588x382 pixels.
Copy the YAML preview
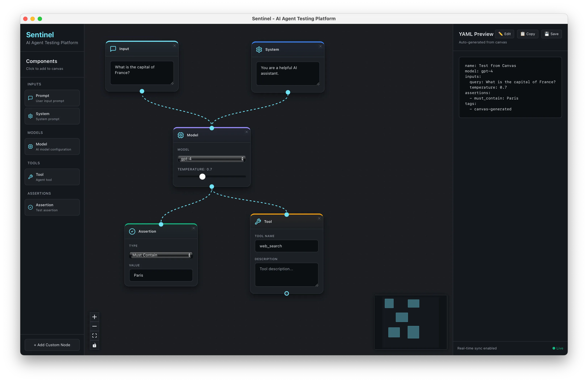(x=528, y=34)
